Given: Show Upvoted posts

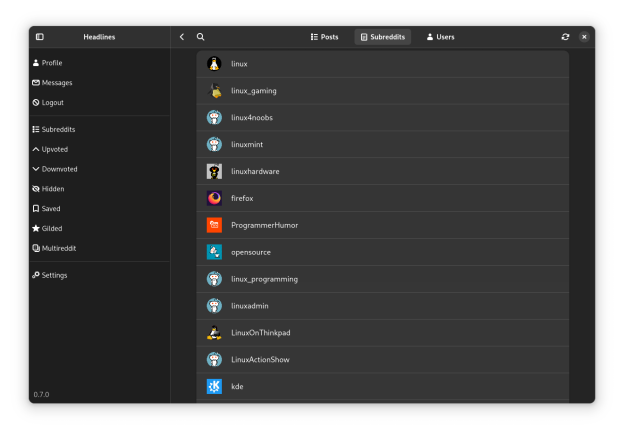Looking at the screenshot, I should click(99, 149).
